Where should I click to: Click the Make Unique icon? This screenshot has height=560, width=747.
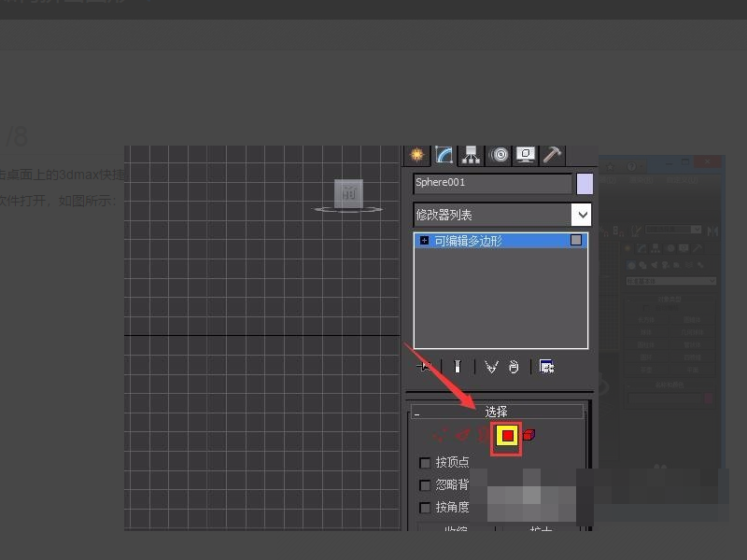[491, 367]
